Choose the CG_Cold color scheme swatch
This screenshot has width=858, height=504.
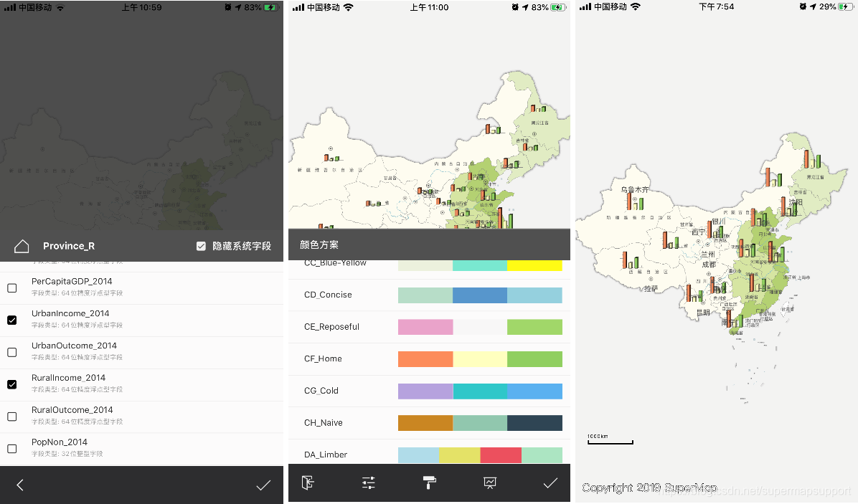[x=480, y=391]
